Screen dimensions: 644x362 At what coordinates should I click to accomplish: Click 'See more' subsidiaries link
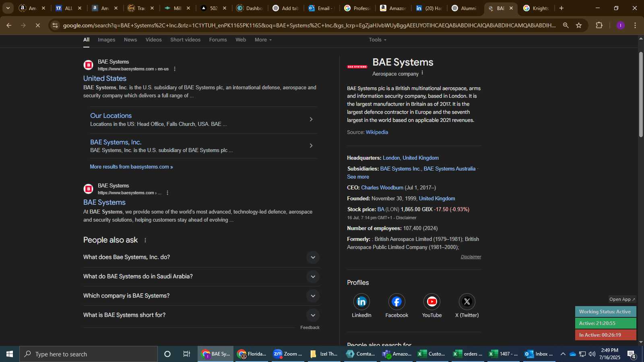pyautogui.click(x=358, y=177)
